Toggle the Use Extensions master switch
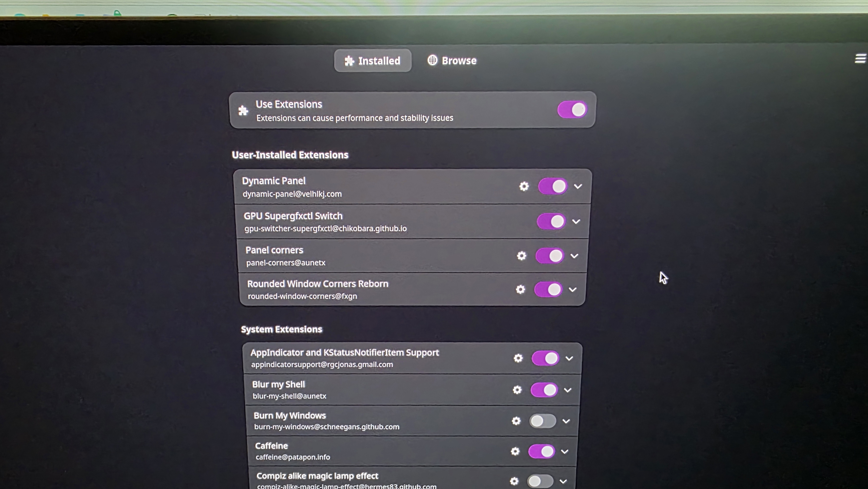This screenshot has width=868, height=489. click(572, 110)
